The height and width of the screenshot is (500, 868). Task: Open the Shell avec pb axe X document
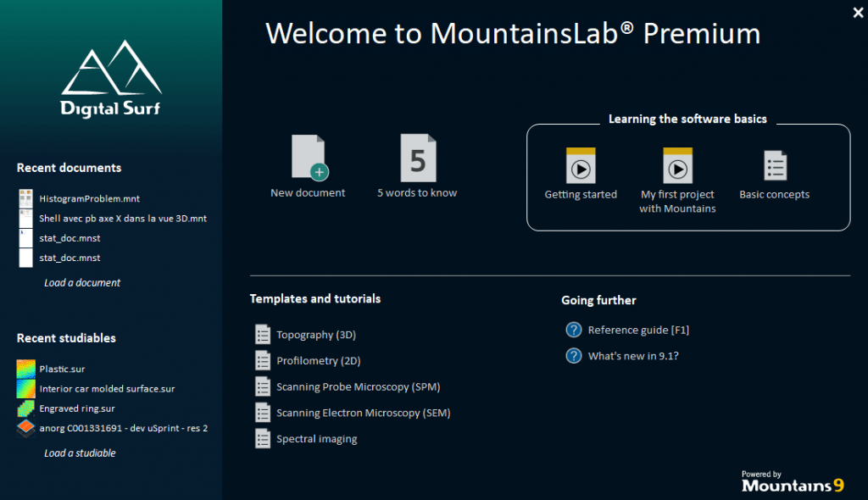click(122, 218)
